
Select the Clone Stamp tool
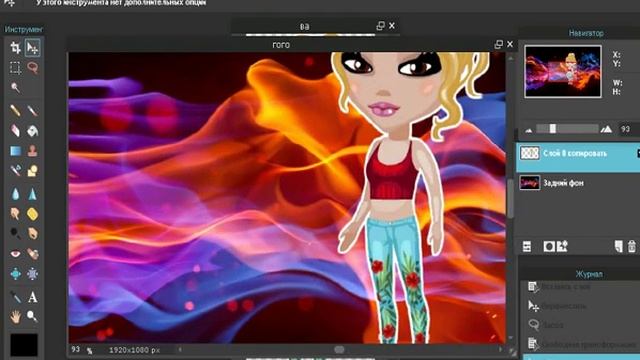[32, 151]
